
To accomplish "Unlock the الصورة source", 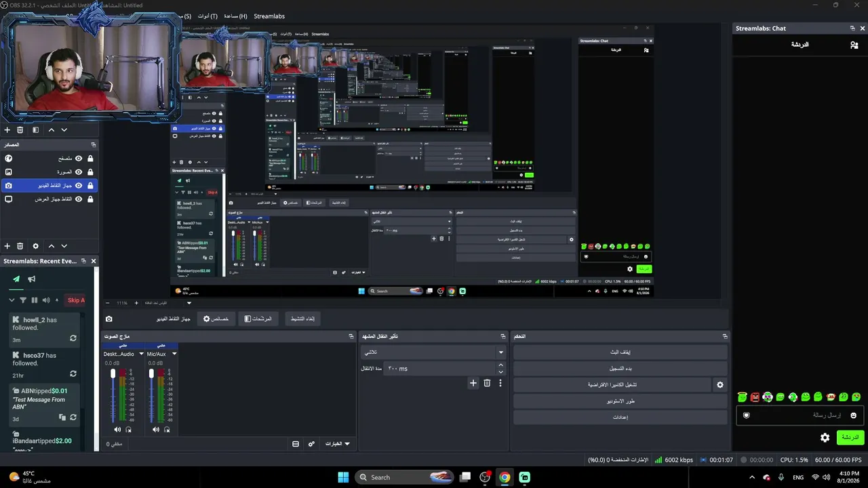I will click(90, 172).
